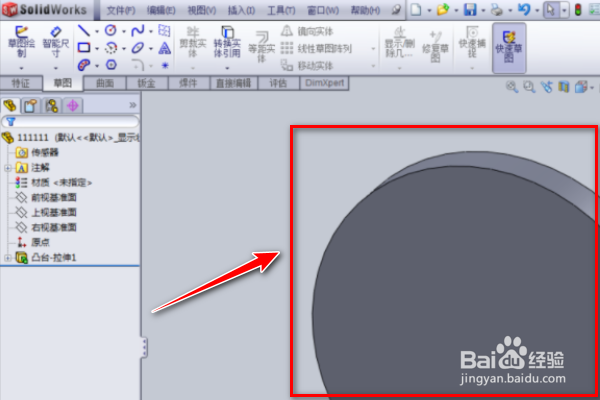The width and height of the screenshot is (600, 400).
Task: Expand the 凸台-拉伸1 feature node
Action: (x=7, y=258)
